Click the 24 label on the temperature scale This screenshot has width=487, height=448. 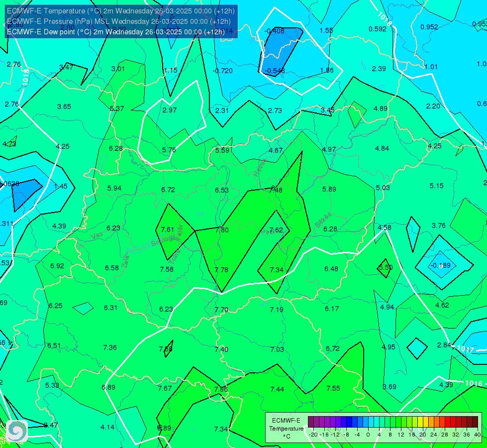[434, 435]
